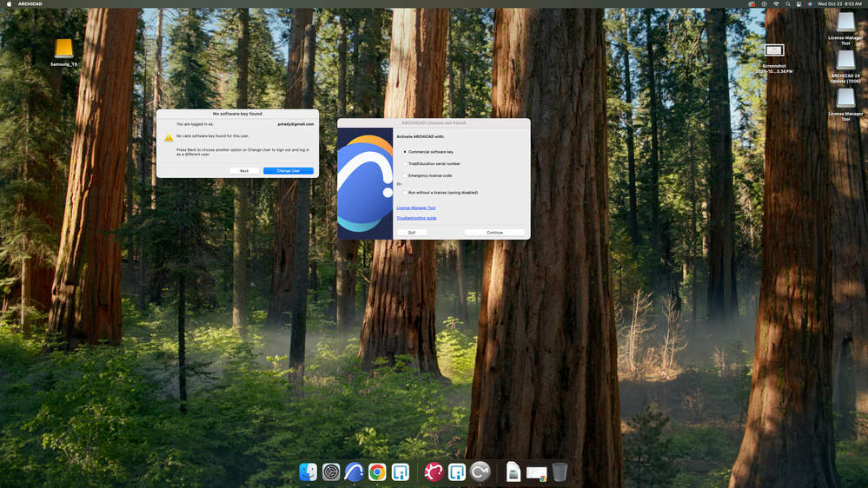Click the yellow warning triangle icon
This screenshot has height=488, width=868.
coord(169,137)
